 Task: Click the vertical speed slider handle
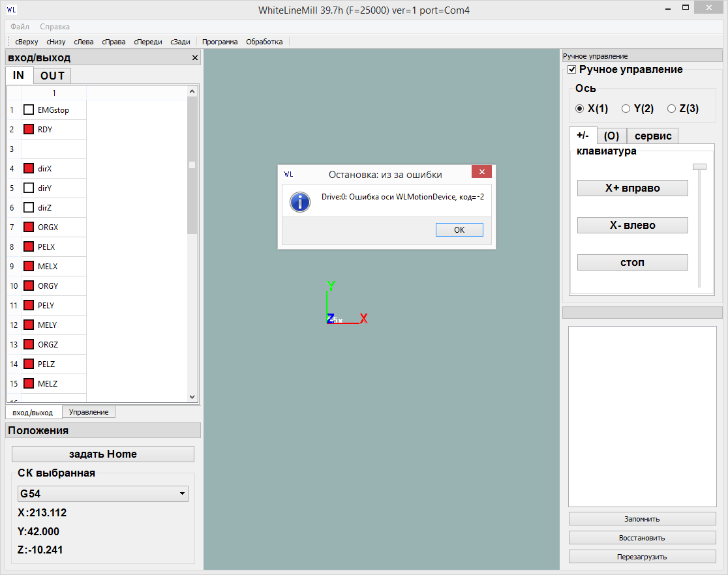point(699,167)
